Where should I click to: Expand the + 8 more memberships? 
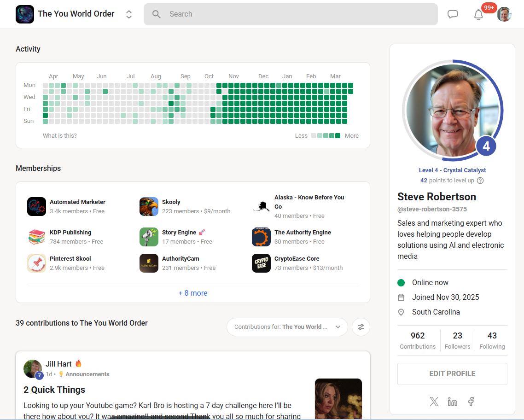pos(193,293)
